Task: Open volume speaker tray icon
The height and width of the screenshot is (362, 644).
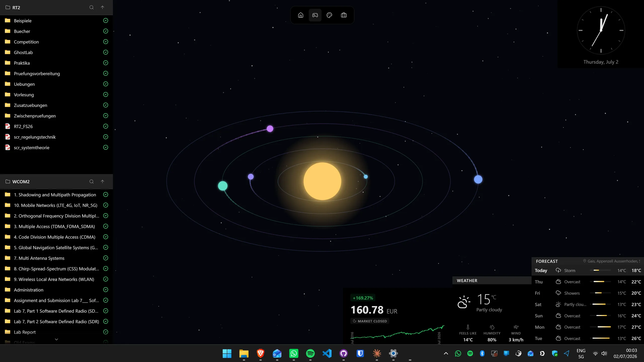Action: click(604, 353)
